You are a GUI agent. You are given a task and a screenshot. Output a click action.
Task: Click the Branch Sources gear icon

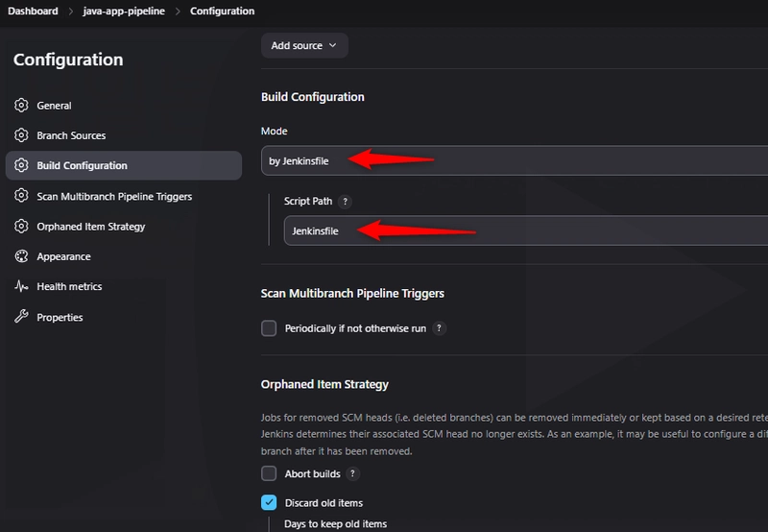[x=21, y=135]
